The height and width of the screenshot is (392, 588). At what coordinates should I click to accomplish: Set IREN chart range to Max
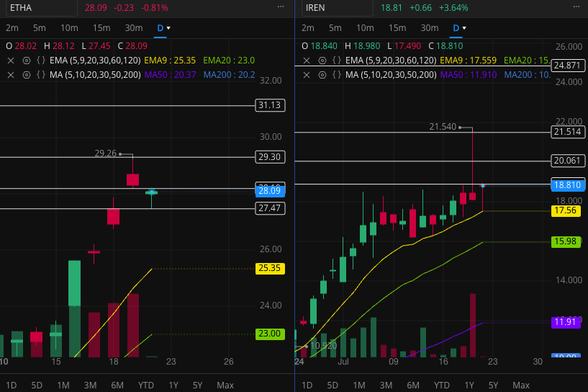(x=521, y=386)
